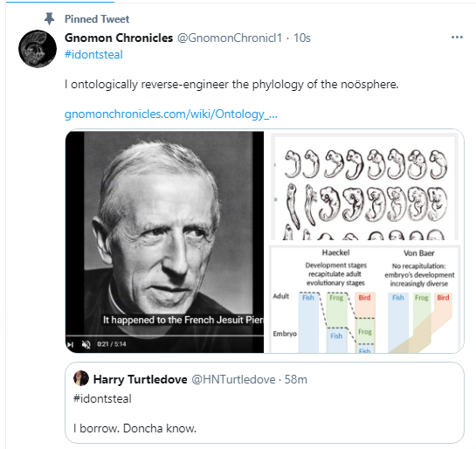Click the play/next button in the video
476x449 pixels.
click(x=71, y=344)
